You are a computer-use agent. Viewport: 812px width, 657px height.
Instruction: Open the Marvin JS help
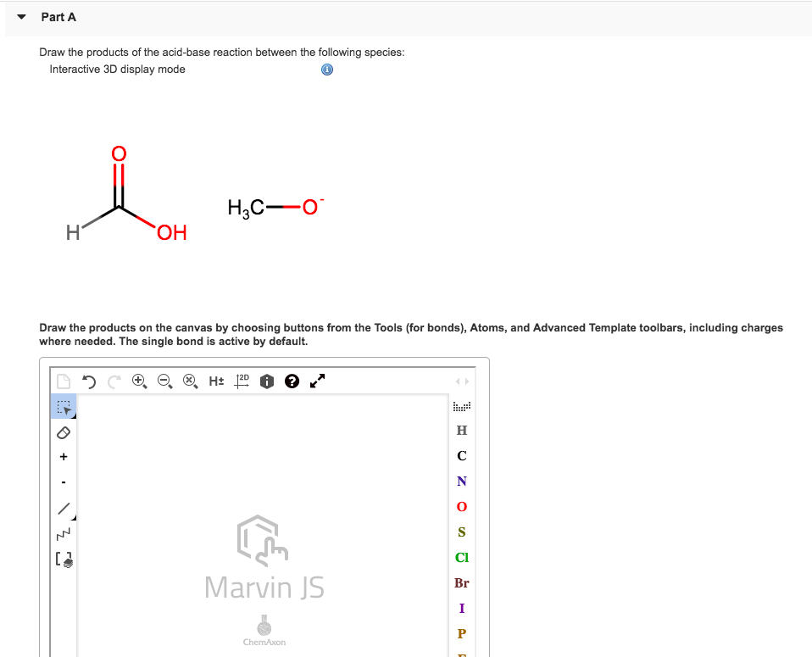pos(292,381)
